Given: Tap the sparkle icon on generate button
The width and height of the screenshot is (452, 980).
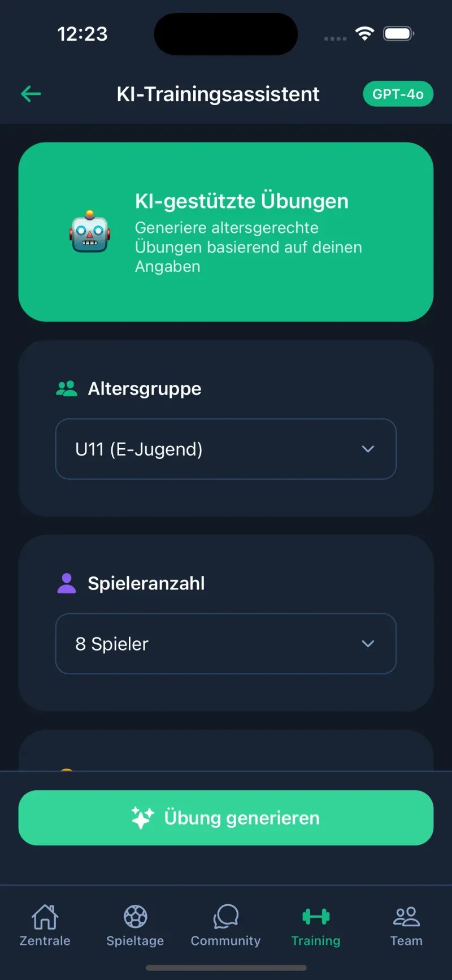Looking at the screenshot, I should 142,818.
